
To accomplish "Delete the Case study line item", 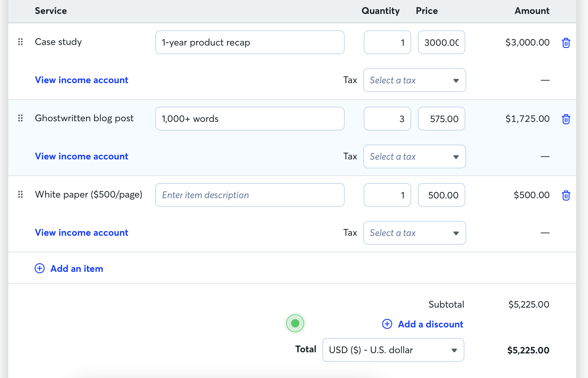I will 566,43.
